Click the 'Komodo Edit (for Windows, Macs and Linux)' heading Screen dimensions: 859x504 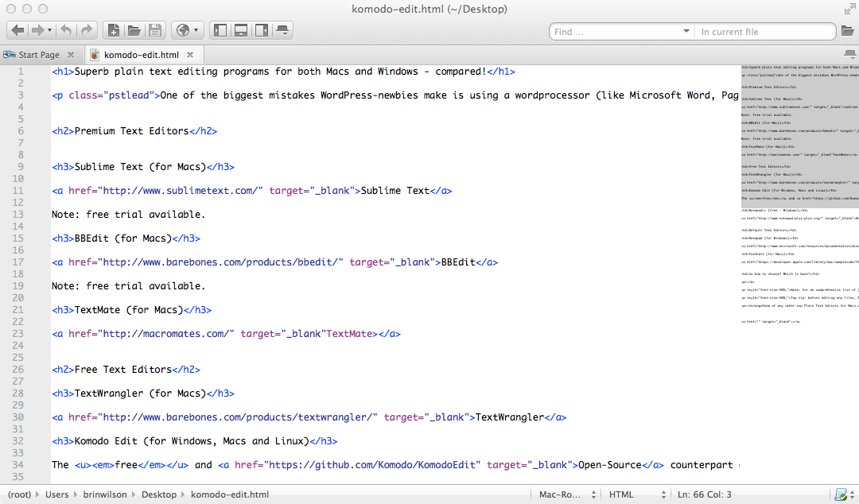[x=192, y=441]
